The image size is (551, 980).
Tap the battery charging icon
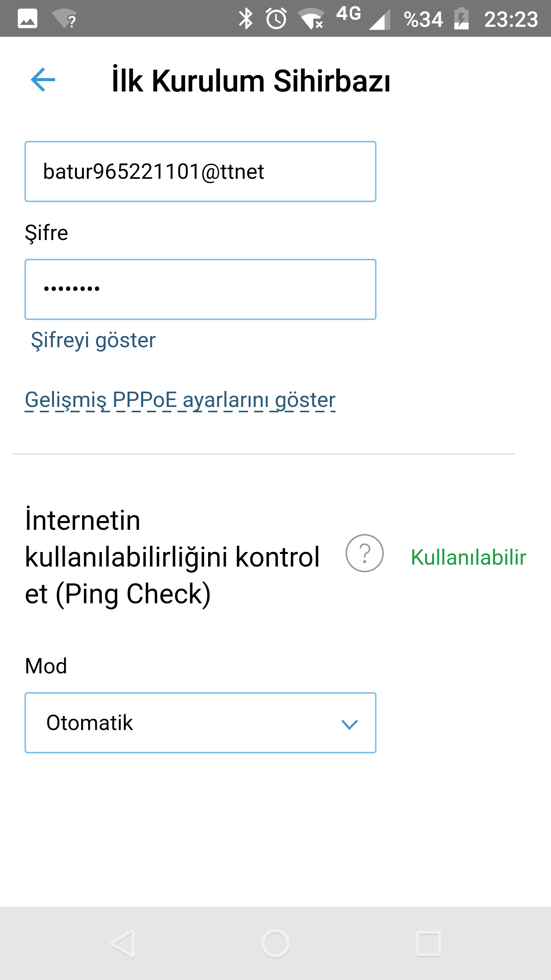(x=461, y=19)
